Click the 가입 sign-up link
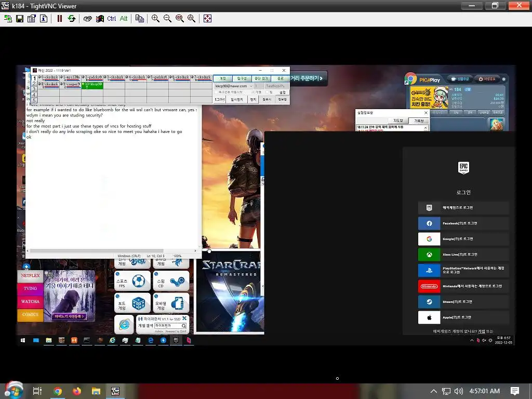 pos(481,331)
